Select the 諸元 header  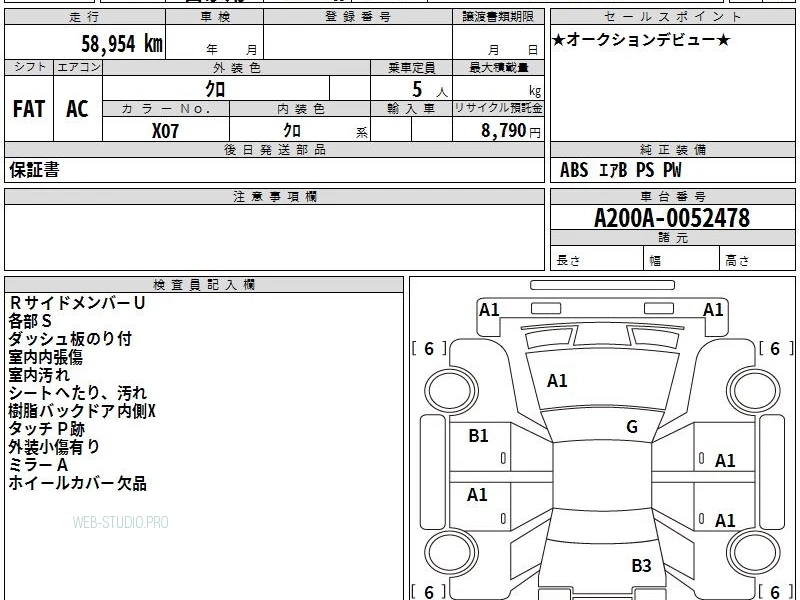coord(672,237)
